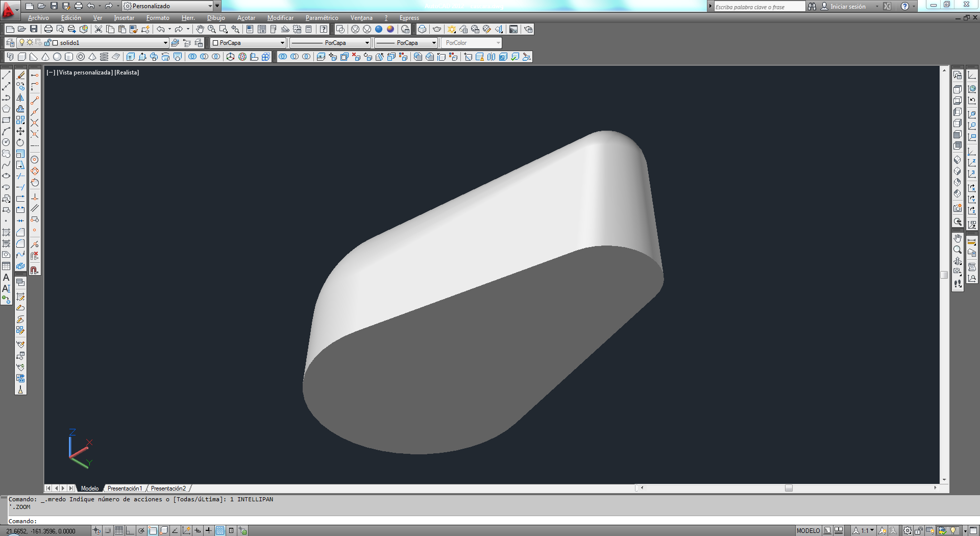Click the horizontal scrollbar thumb below viewport

click(x=789, y=488)
